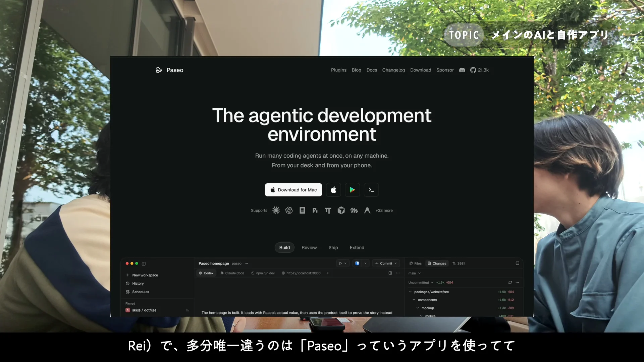Open the GitHub 21.3k stars link
The height and width of the screenshot is (362, 644).
pyautogui.click(x=479, y=70)
